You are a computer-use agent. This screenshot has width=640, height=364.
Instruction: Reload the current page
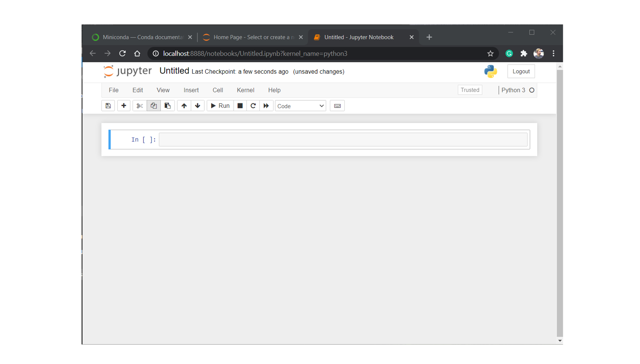point(122,54)
